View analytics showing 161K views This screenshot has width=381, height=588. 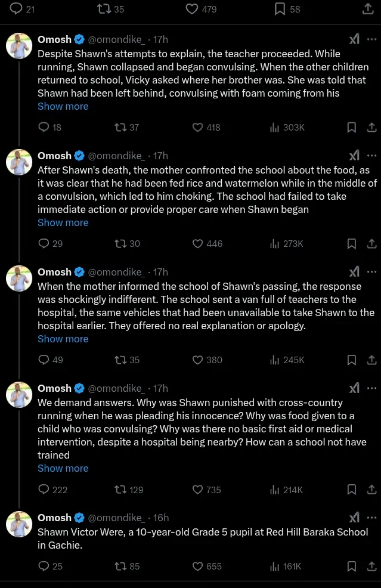click(286, 566)
